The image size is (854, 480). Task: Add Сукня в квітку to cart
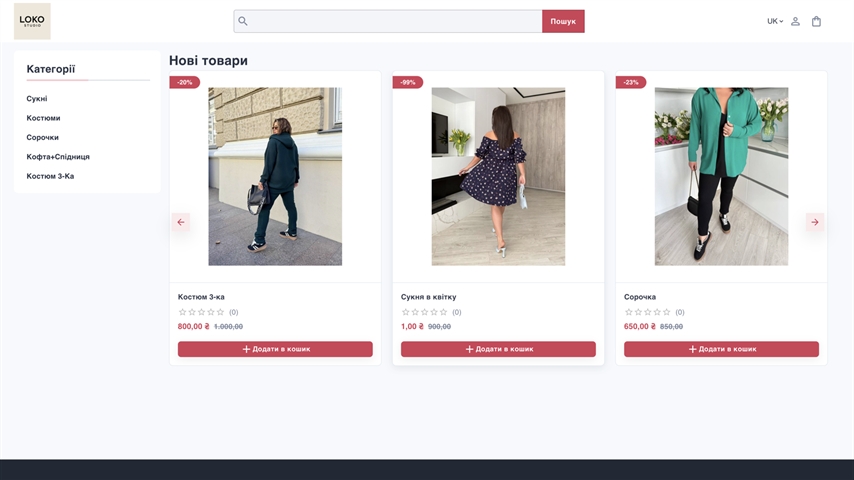498,349
